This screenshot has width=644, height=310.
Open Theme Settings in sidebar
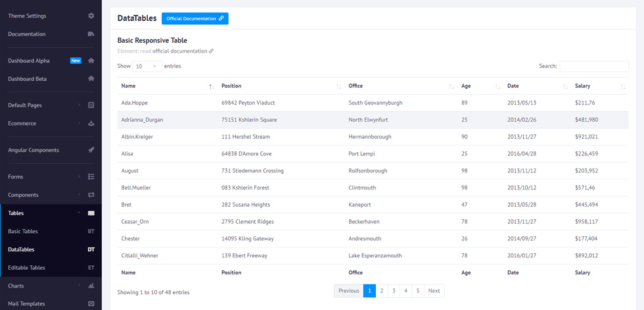click(27, 16)
